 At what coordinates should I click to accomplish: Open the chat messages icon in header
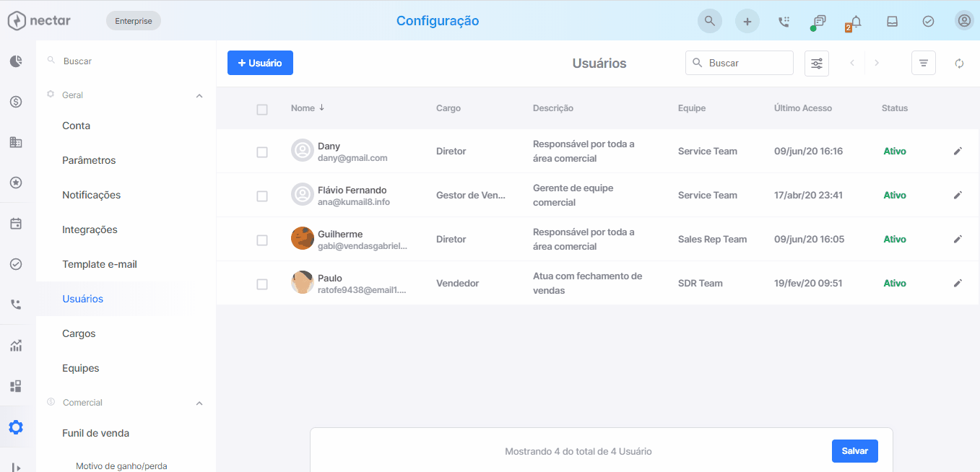pyautogui.click(x=820, y=21)
